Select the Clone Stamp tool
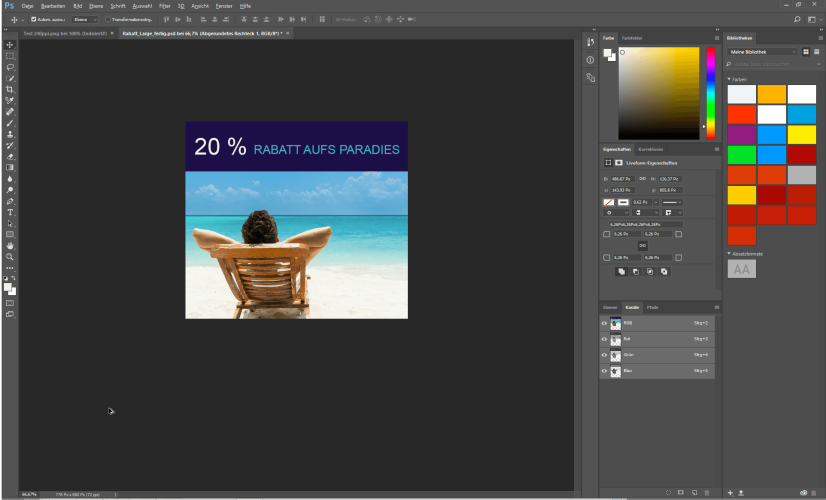 (x=10, y=134)
